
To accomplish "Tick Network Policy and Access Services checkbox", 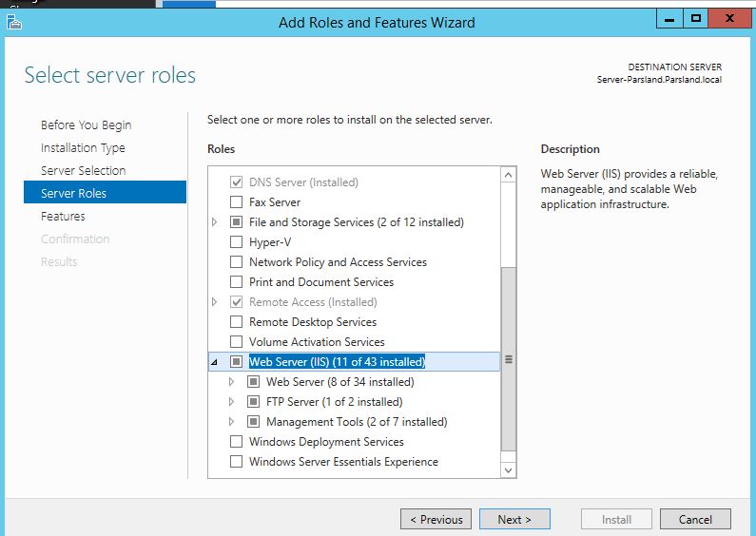I will (237, 262).
